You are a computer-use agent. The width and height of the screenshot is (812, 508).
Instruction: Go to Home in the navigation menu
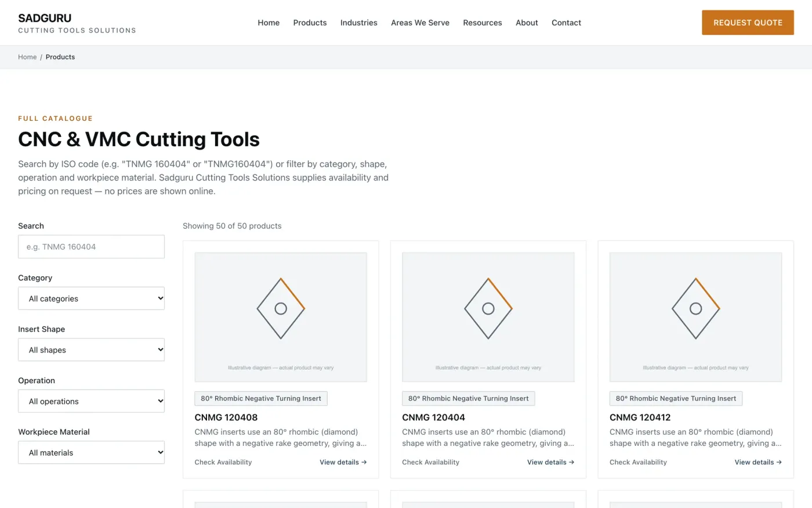point(269,23)
